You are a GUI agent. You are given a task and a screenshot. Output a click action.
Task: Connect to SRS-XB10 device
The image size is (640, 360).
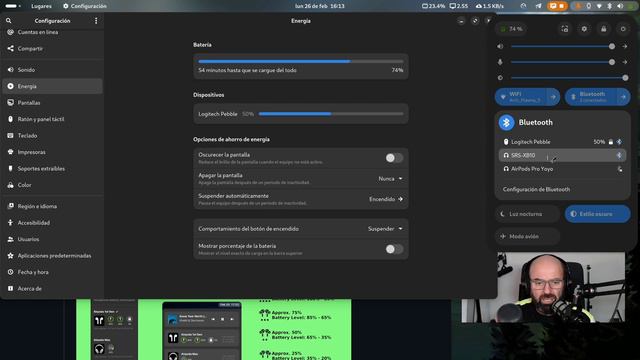click(x=562, y=156)
